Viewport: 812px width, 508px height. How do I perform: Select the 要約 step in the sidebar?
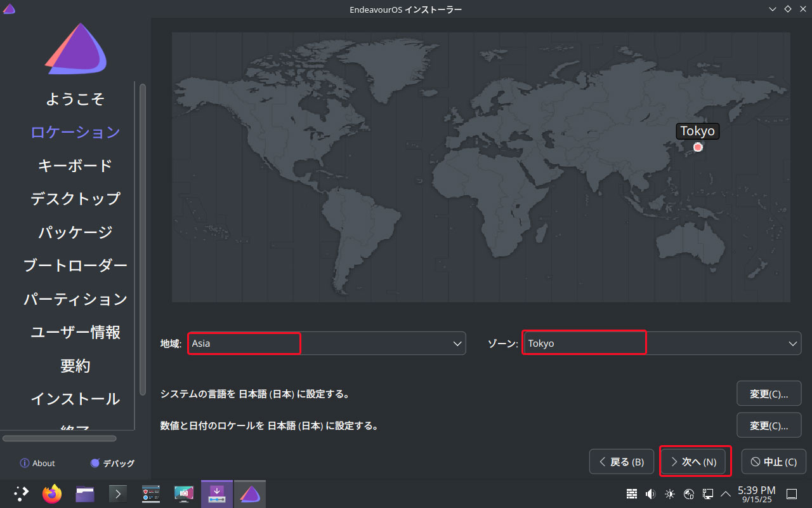click(75, 366)
